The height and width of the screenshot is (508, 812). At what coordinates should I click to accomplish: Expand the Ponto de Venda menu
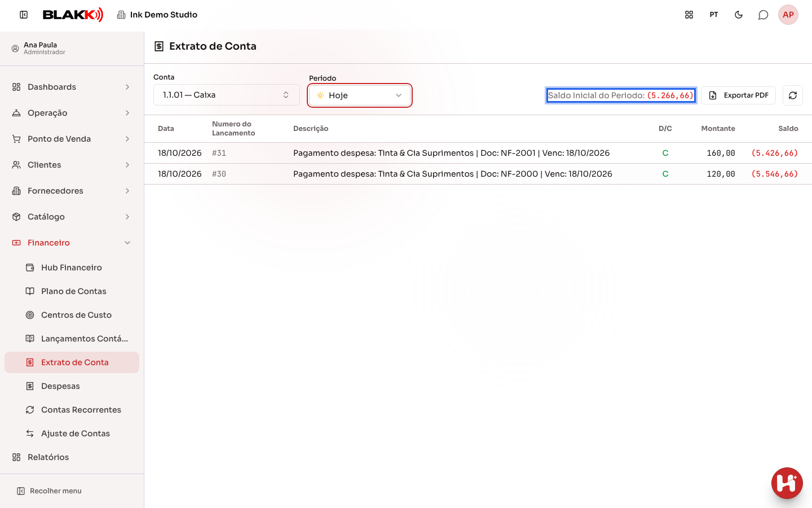tap(72, 139)
